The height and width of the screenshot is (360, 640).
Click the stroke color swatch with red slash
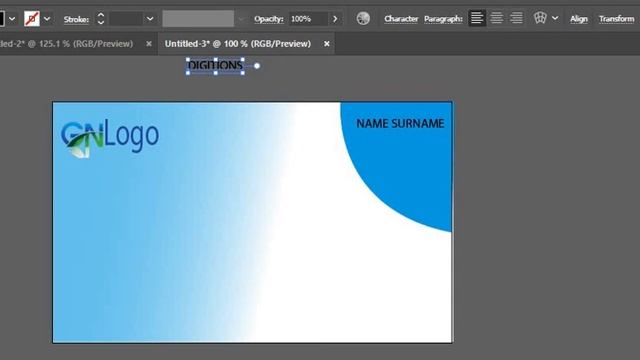pos(32,19)
